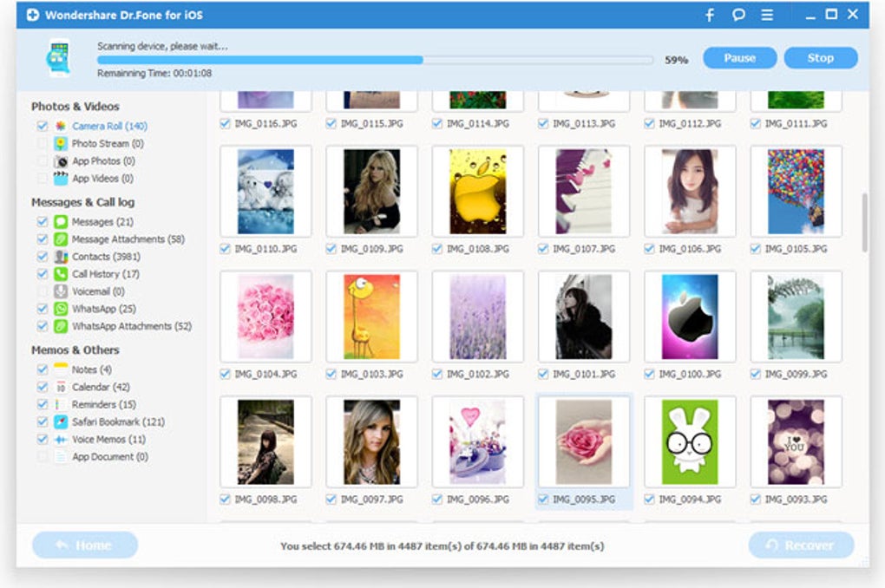885x588 pixels.
Task: Click the IMG_0103.JPG giraffe thumbnail
Action: pyautogui.click(x=370, y=315)
